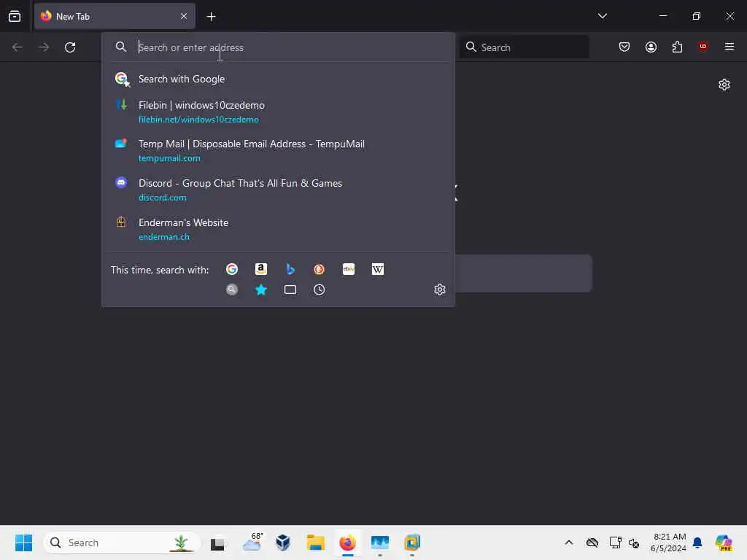This screenshot has width=747, height=560.
Task: Open the Firefox application menu
Action: pos(729,47)
